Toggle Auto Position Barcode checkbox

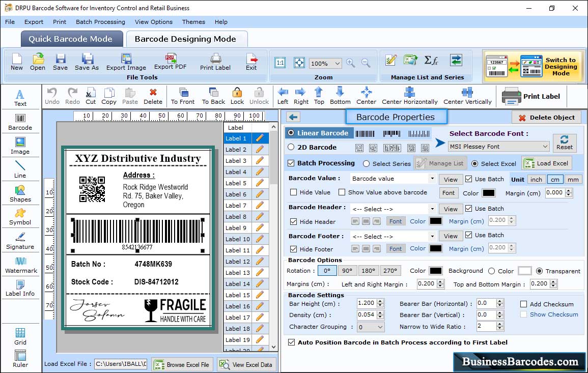pos(291,342)
